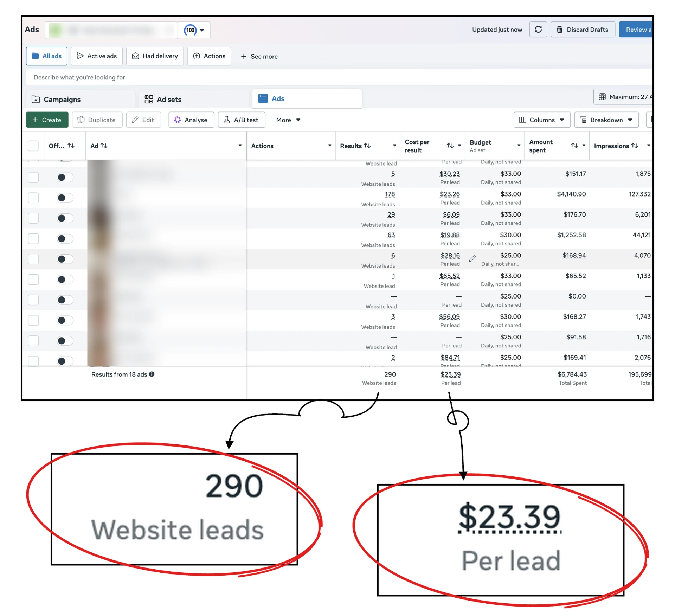Click the $23.26 cost per lead value
675x616 pixels.
(450, 194)
